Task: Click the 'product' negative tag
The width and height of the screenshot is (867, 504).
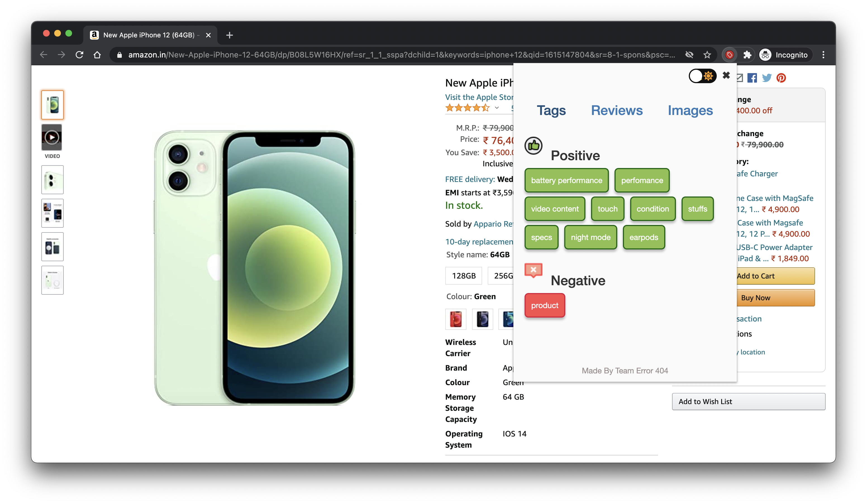Action: (545, 305)
